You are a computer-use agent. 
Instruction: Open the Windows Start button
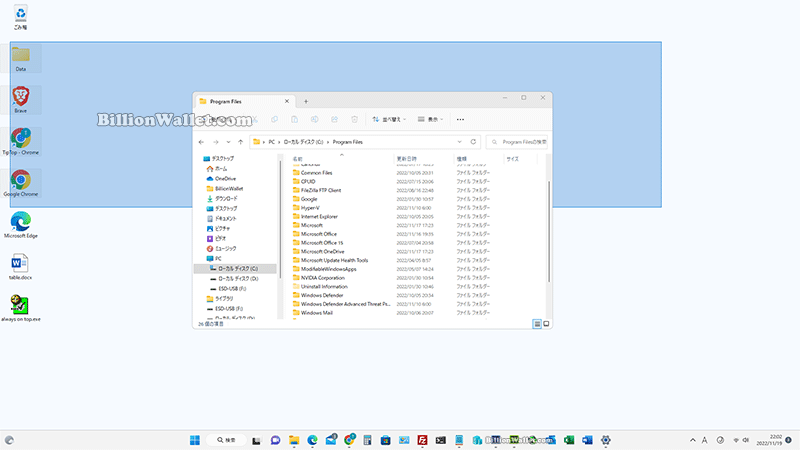tap(195, 440)
